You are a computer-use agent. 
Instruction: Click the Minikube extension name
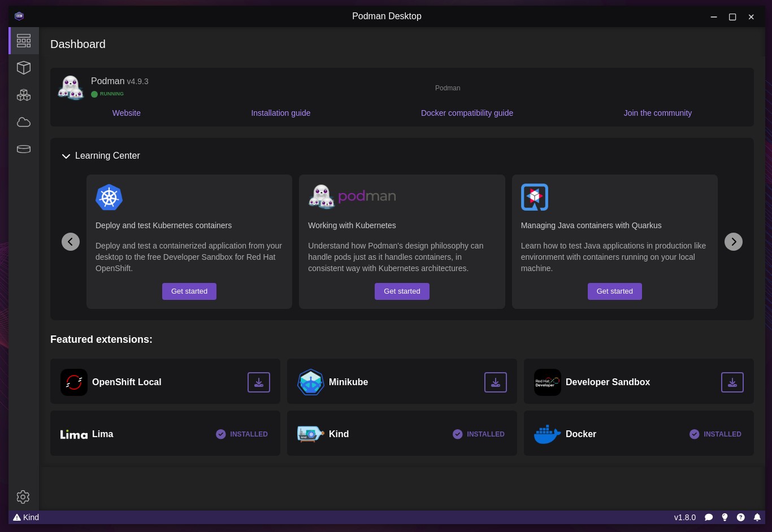348,382
